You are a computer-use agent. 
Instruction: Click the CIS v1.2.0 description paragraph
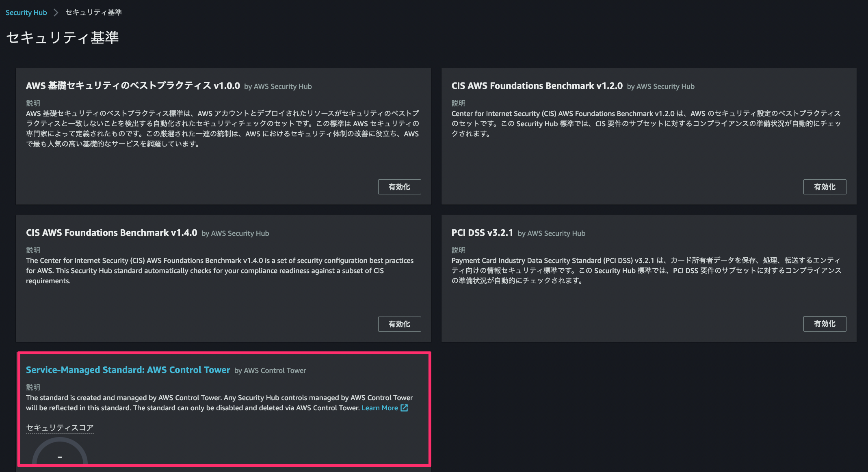[646, 123]
